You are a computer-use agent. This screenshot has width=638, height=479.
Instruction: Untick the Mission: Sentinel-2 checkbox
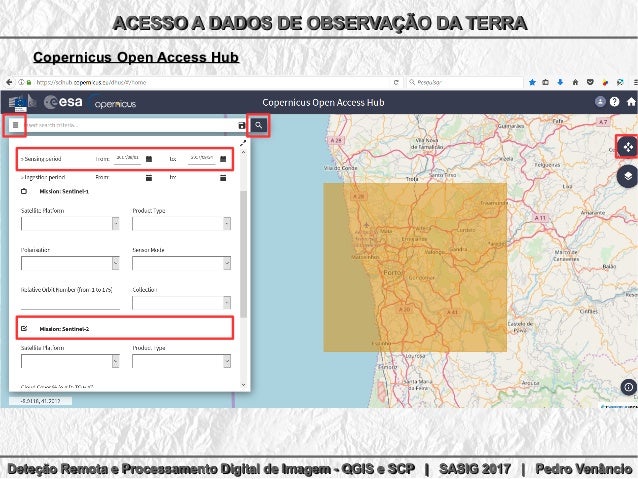click(x=24, y=328)
